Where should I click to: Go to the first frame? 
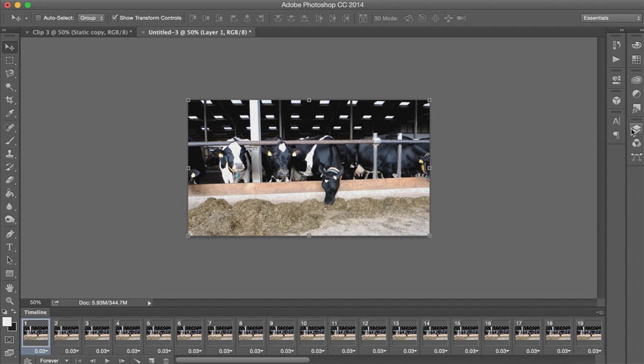coord(78,361)
